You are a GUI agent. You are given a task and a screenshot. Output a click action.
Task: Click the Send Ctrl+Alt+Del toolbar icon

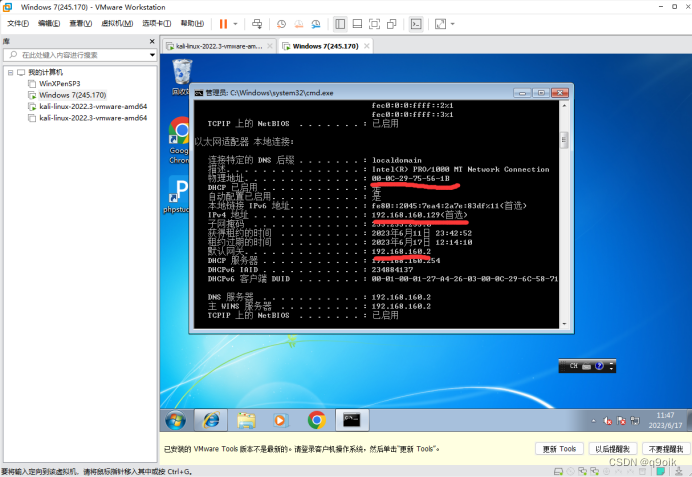click(x=257, y=24)
